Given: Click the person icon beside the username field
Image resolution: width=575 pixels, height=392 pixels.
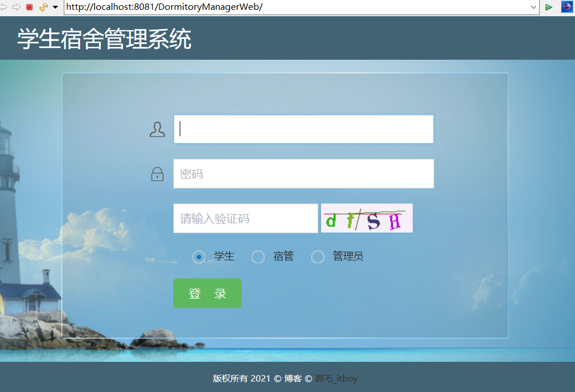Looking at the screenshot, I should (x=157, y=129).
